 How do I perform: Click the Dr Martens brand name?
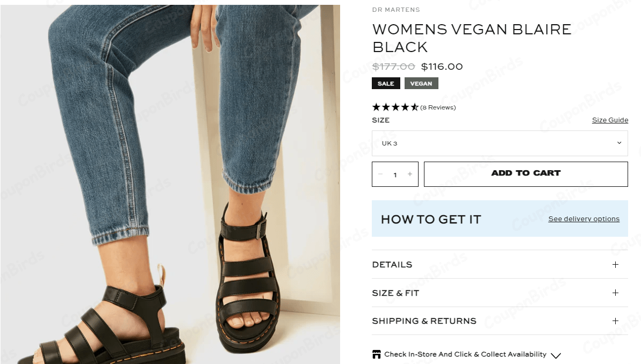396,10
